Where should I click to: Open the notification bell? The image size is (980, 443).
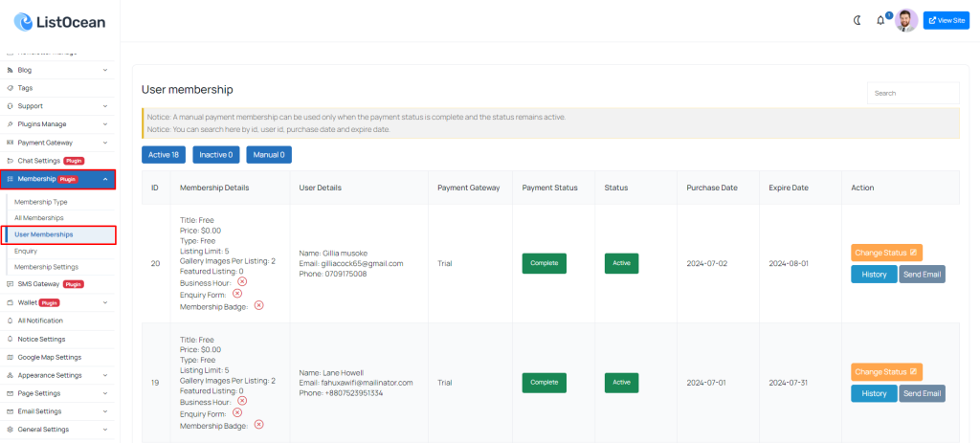(x=880, y=21)
